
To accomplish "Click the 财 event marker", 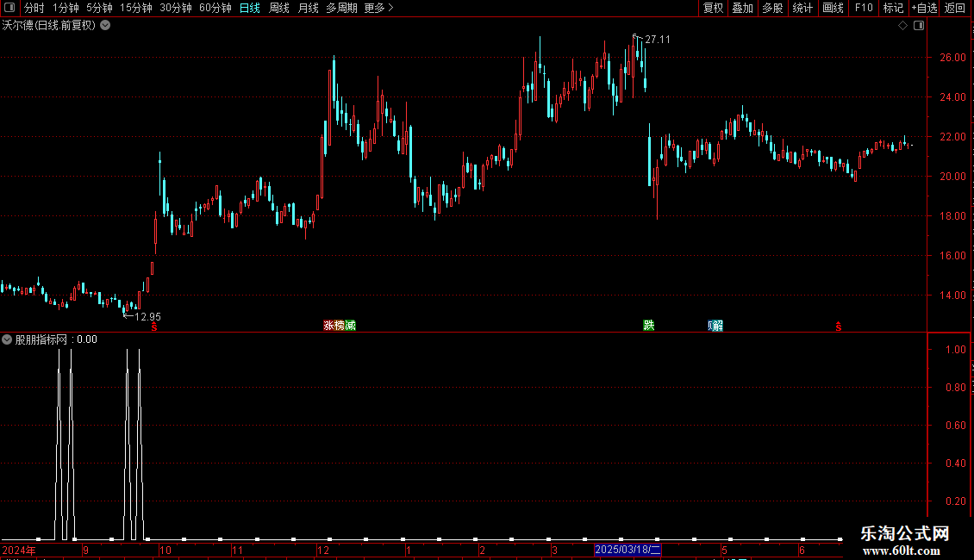I will tap(710, 326).
